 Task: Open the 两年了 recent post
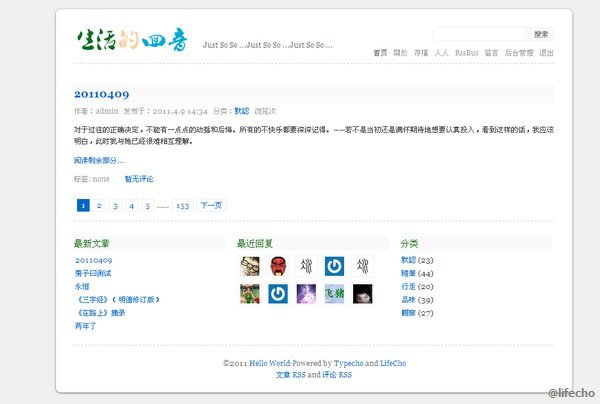tap(85, 326)
